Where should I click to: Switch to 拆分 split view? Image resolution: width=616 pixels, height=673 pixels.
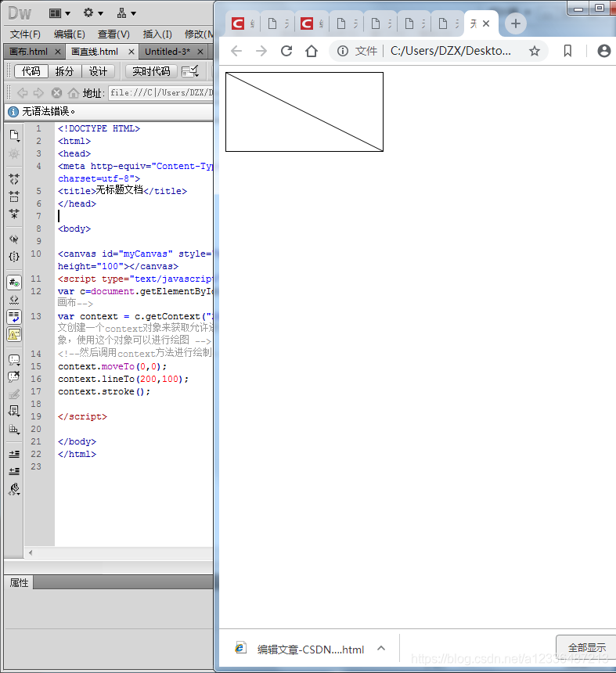(64, 70)
